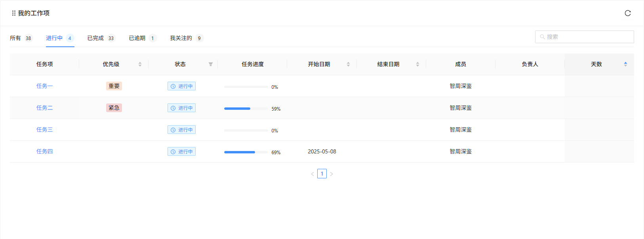Click the 任务进度 column header
The height and width of the screenshot is (239, 644).
pos(253,64)
